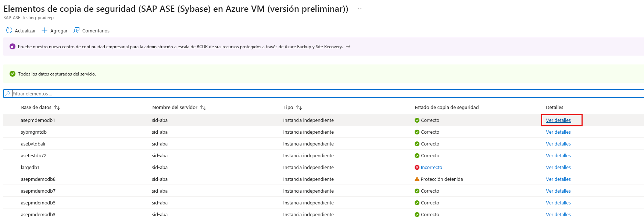Click the Agregar toolbar button label
This screenshot has width=644, height=221.
coord(59,31)
